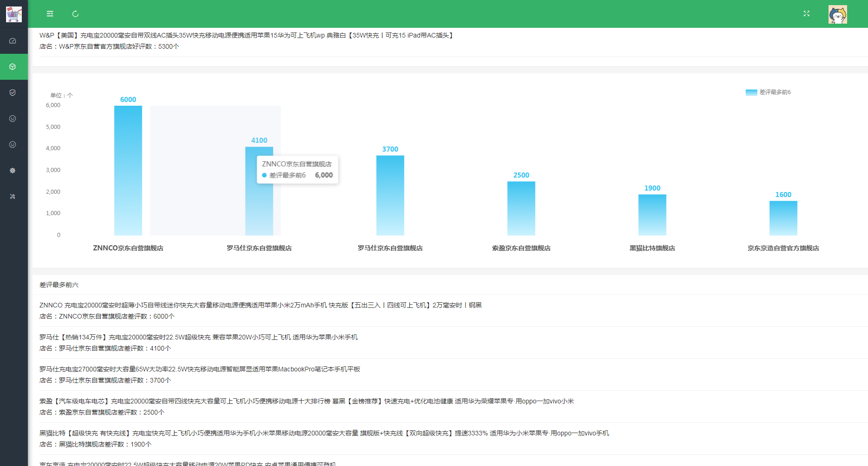
Task: Select the highlighted cube sidebar icon
Action: point(13,67)
